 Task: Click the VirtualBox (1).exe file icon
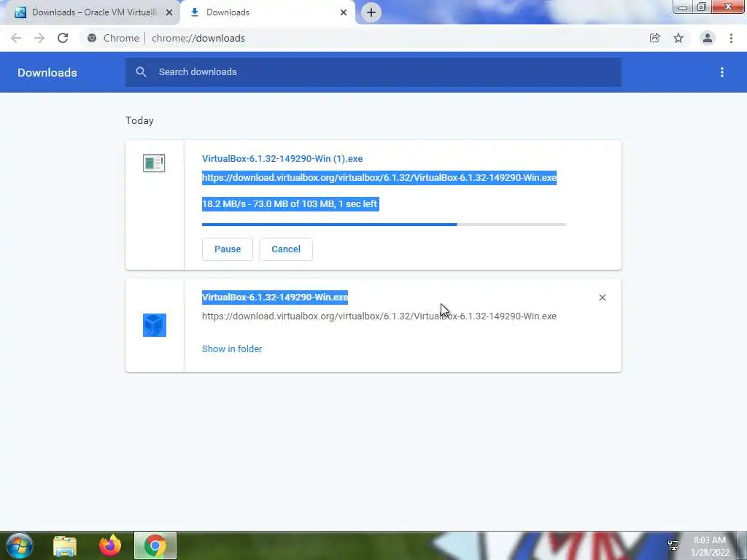pos(154,163)
